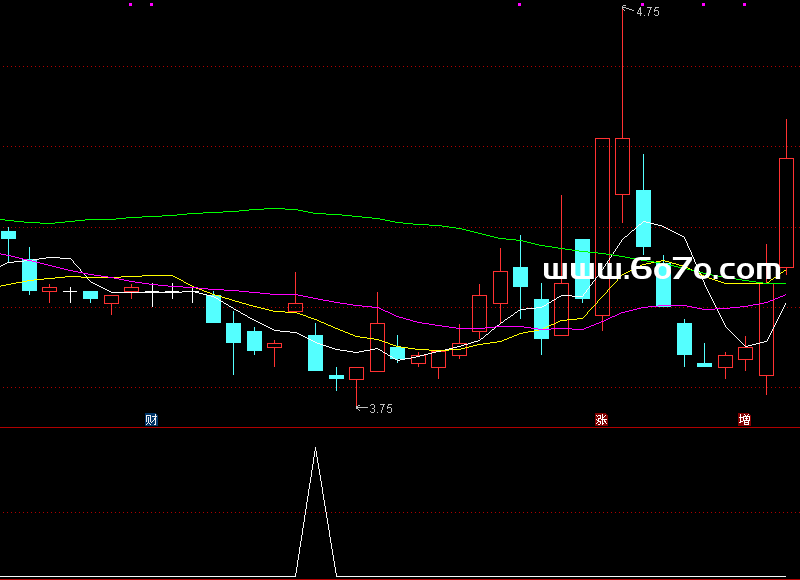Click the first cyan candlestick at far left
The image size is (800, 580).
tap(8, 235)
